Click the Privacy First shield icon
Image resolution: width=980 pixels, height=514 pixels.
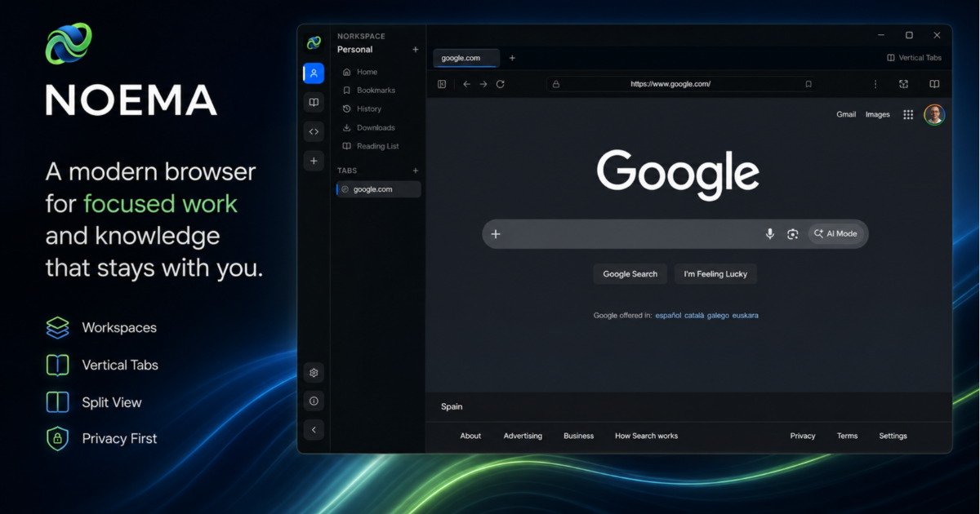(57, 438)
